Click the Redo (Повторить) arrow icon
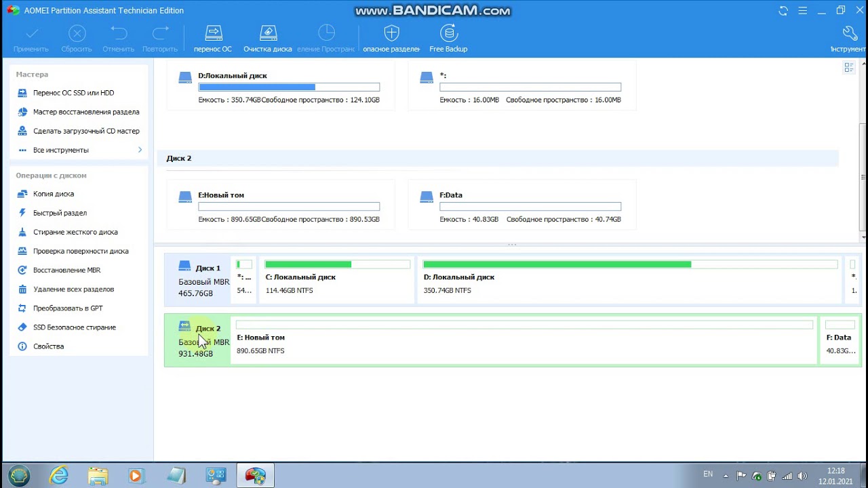The width and height of the screenshot is (868, 488). (160, 33)
